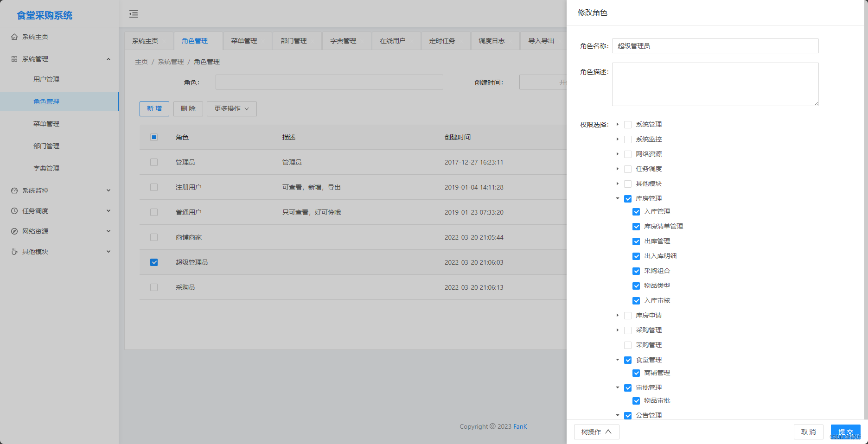Uncheck the 库房管理 permission checkbox

coord(628,199)
